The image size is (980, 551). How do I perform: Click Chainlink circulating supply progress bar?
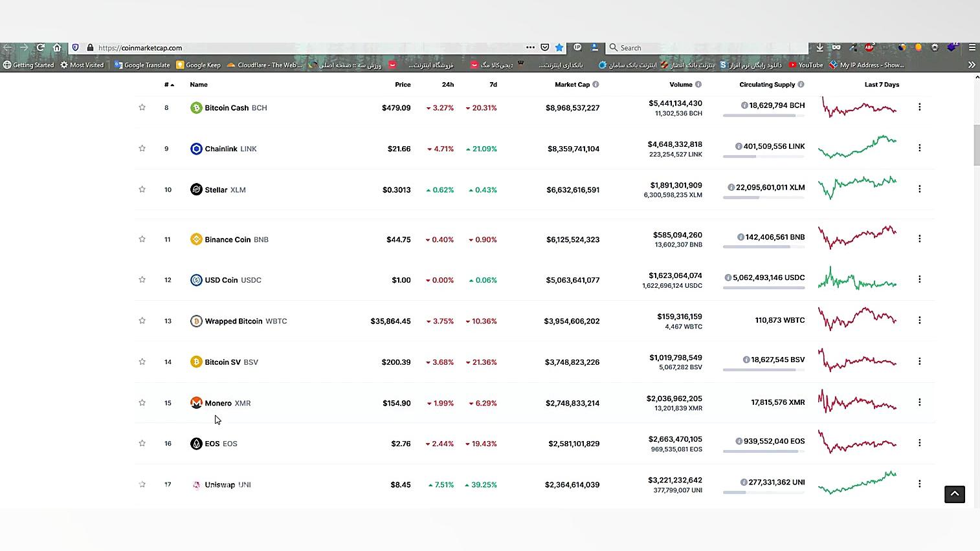pos(764,157)
